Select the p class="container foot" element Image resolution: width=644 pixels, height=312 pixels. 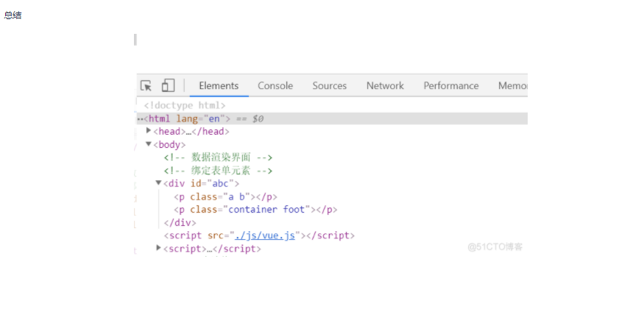click(x=255, y=210)
